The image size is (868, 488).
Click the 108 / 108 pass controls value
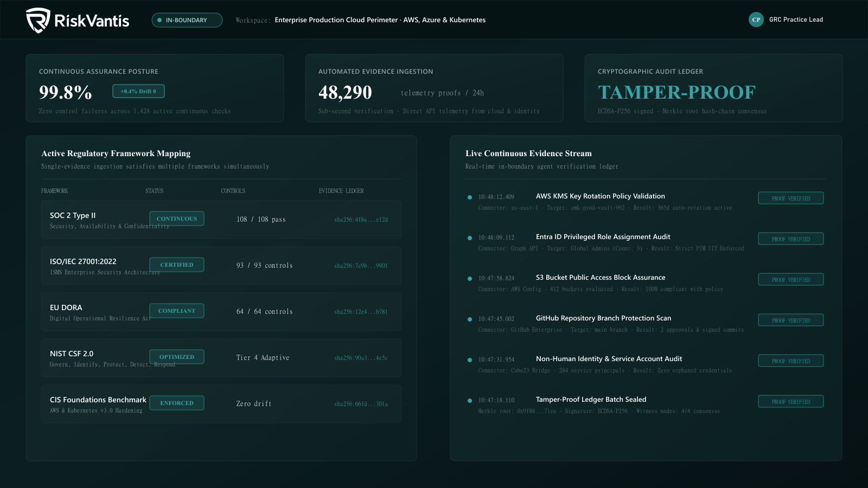pyautogui.click(x=261, y=220)
